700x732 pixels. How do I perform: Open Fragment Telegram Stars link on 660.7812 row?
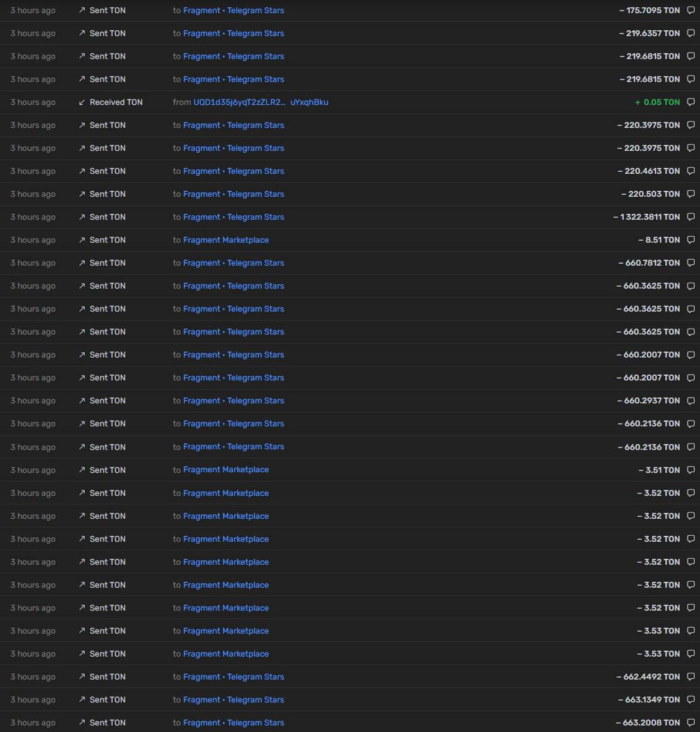point(234,263)
